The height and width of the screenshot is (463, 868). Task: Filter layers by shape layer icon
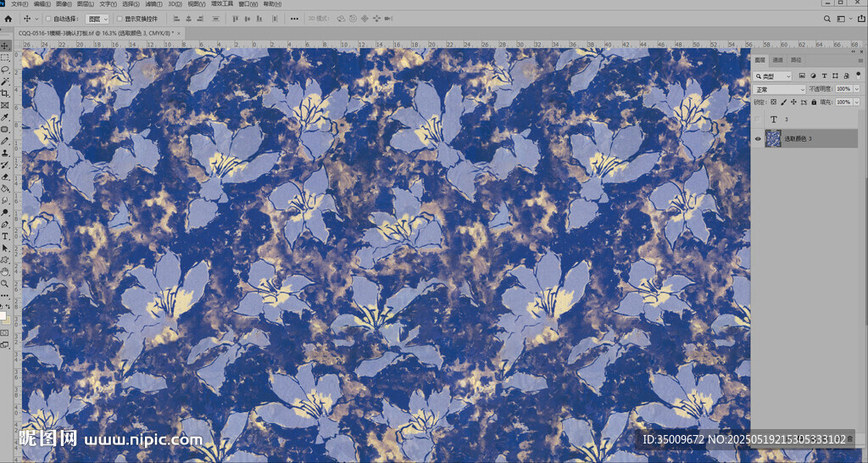point(835,75)
